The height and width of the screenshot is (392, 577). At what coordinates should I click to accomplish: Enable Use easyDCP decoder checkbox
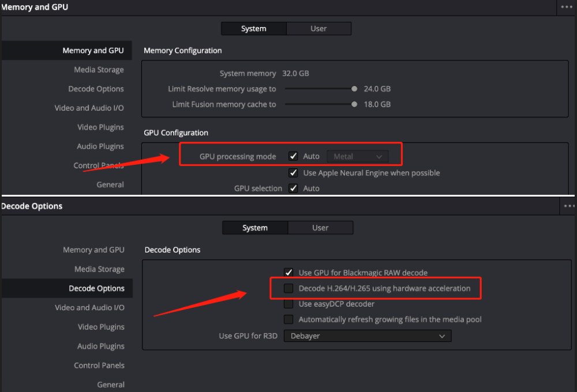point(288,304)
